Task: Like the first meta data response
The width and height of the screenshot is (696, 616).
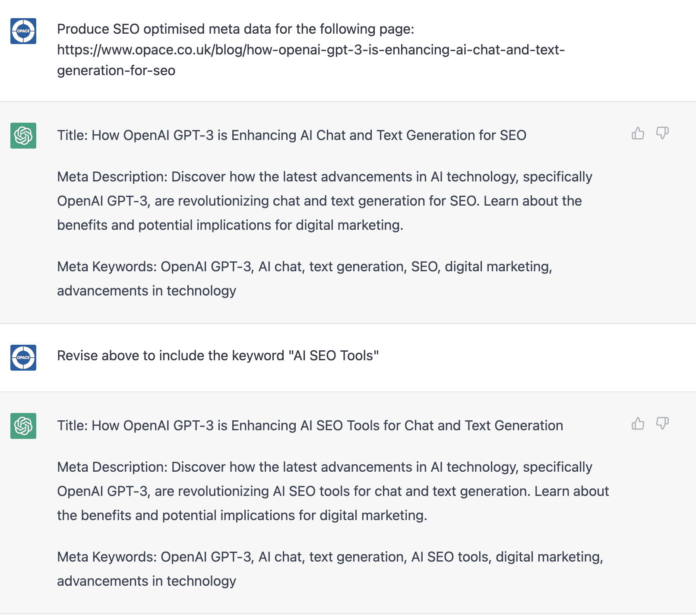Action: (638, 133)
